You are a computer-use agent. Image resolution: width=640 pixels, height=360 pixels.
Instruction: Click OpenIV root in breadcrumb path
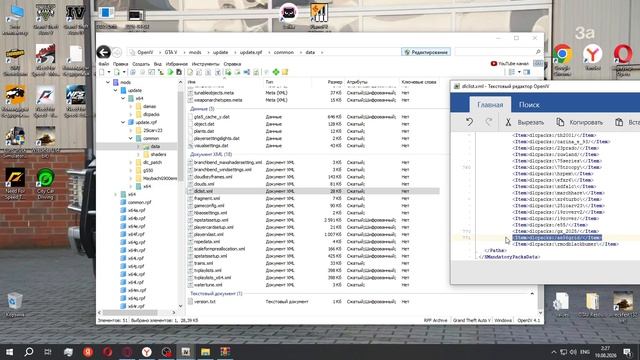(145, 52)
